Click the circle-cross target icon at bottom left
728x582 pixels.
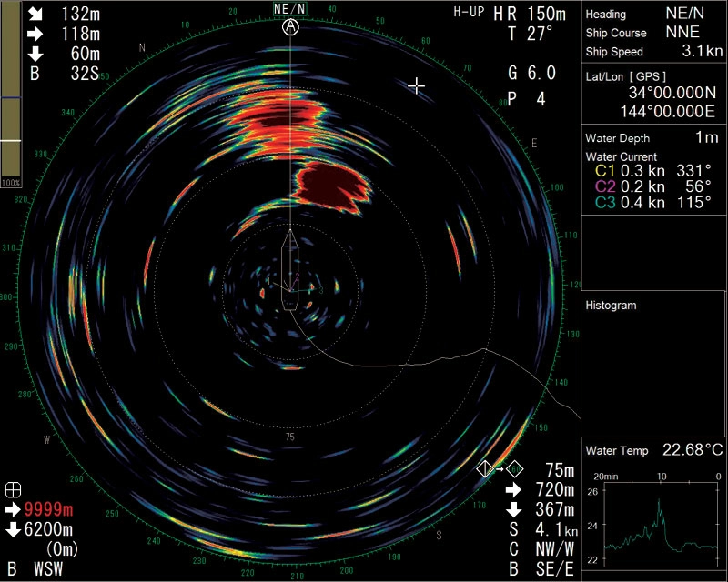pyautogui.click(x=12, y=487)
